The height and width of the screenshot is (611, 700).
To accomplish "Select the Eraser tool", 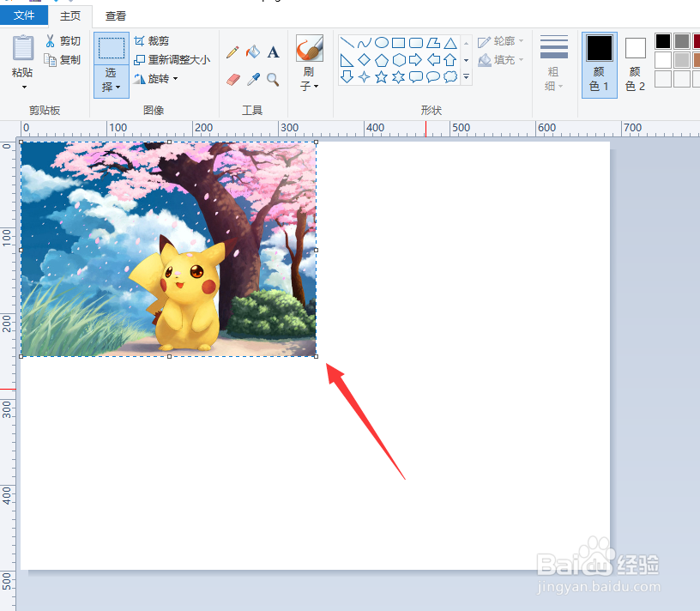I will 233,80.
